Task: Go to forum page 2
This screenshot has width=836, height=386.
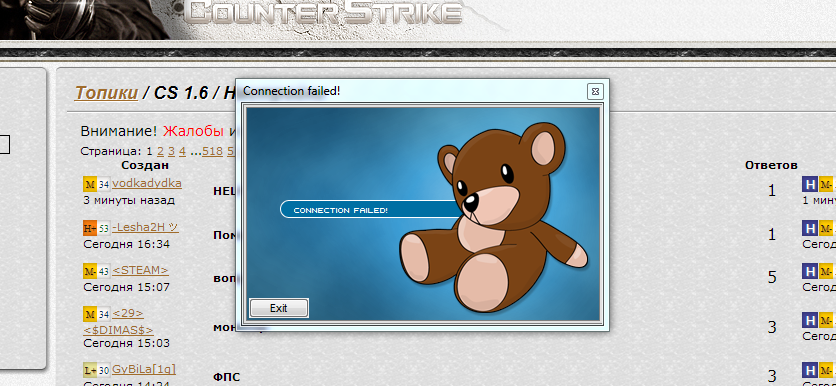Action: 160,151
